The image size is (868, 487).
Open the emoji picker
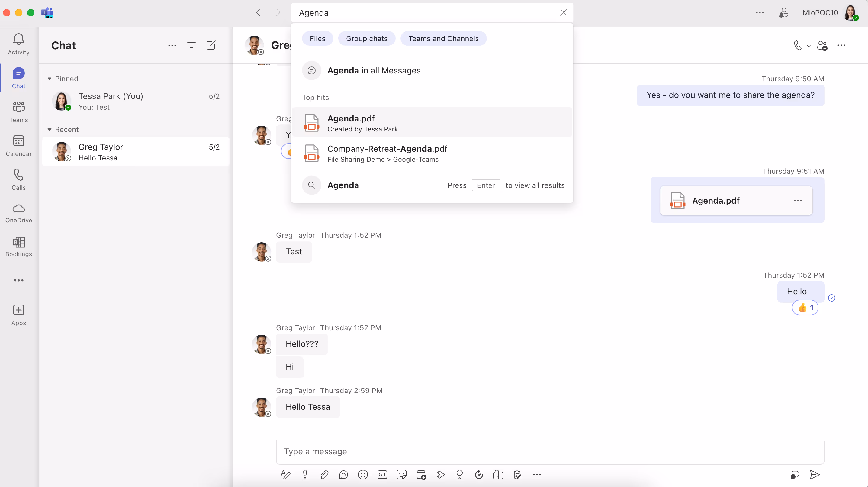[x=363, y=475]
